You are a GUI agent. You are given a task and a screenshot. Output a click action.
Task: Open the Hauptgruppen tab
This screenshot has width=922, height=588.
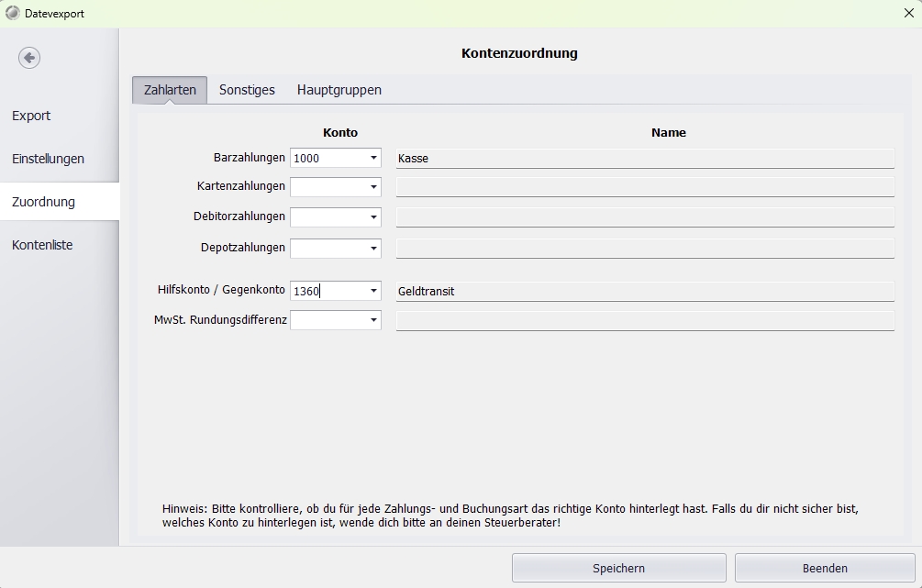click(x=339, y=90)
